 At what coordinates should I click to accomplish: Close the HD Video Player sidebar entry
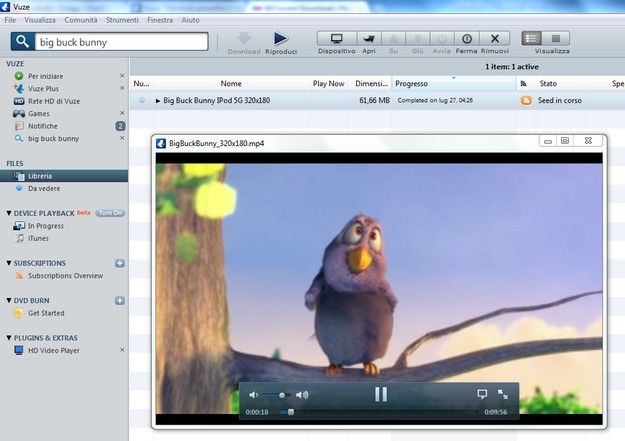(x=122, y=350)
